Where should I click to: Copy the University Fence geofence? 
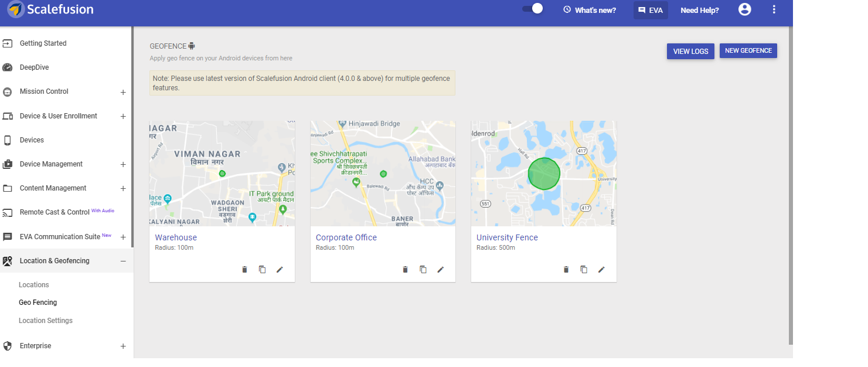point(583,270)
